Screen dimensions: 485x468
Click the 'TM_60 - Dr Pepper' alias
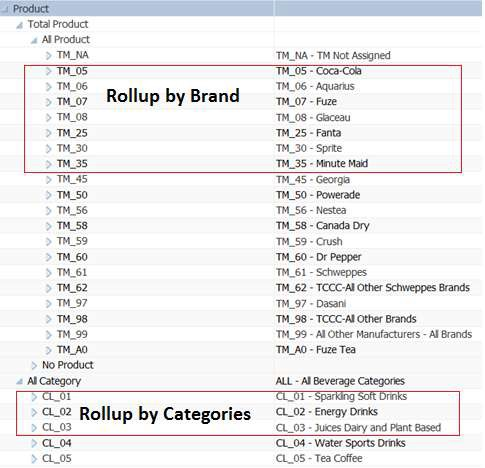318,257
